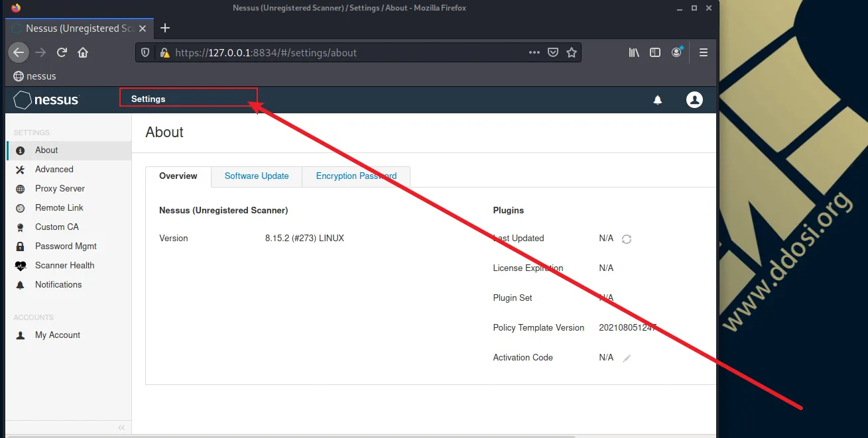Click the notification bell icon
Viewport: 868px width, 438px height.
[x=657, y=100]
